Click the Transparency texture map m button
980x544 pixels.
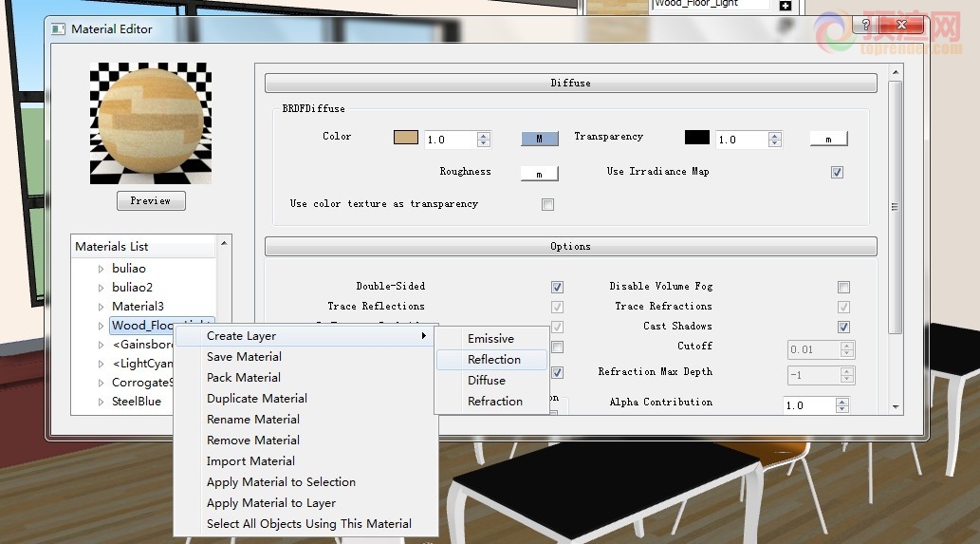[x=828, y=139]
